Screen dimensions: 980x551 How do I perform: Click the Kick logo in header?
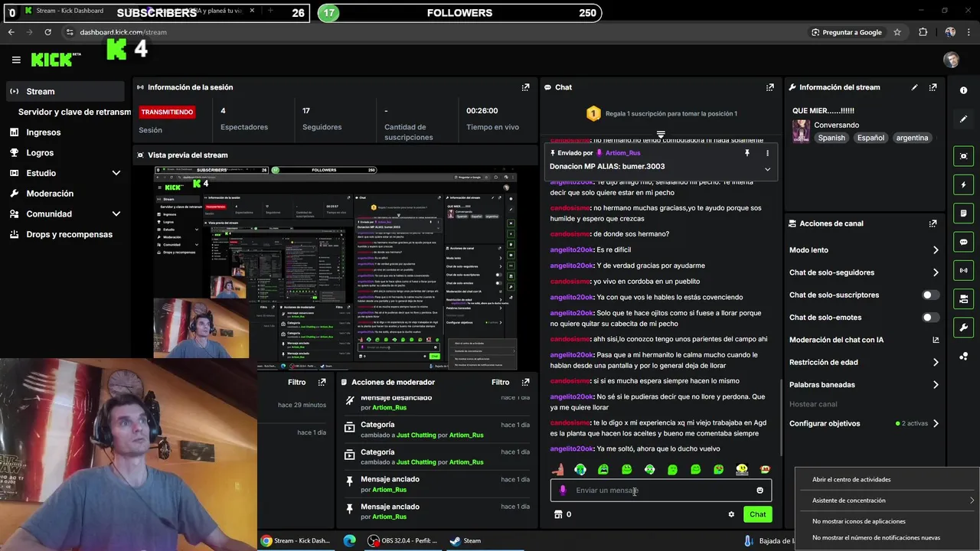tap(55, 60)
